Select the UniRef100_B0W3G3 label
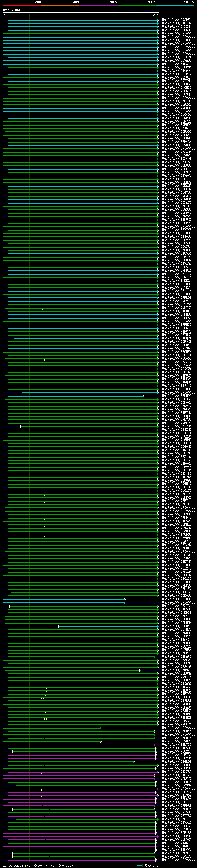This screenshot has height=868, width=197. [176, 399]
